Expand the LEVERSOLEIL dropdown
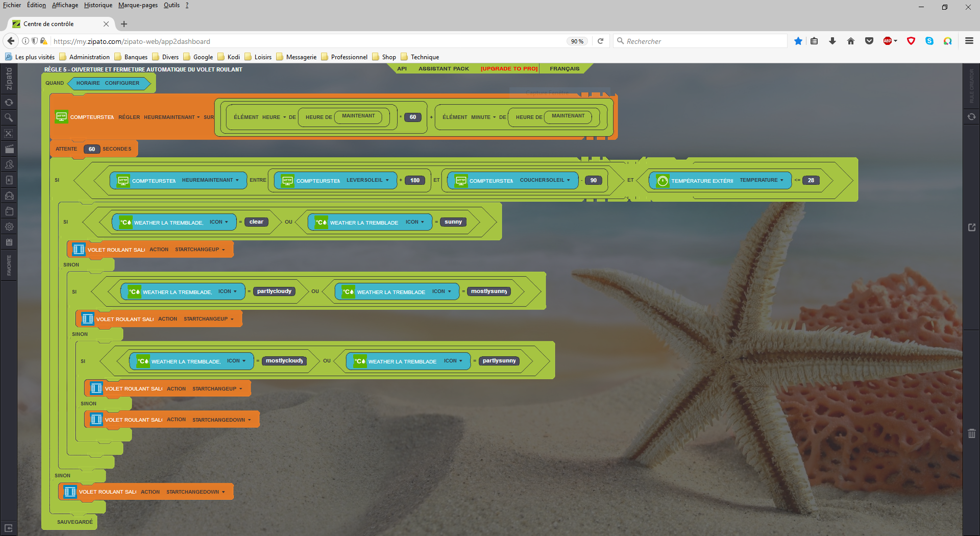Image resolution: width=980 pixels, height=536 pixels. [367, 180]
